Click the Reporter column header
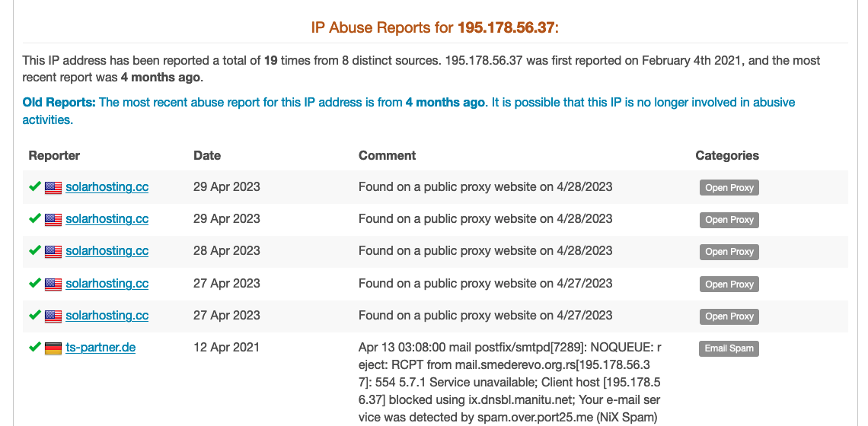 tap(54, 155)
